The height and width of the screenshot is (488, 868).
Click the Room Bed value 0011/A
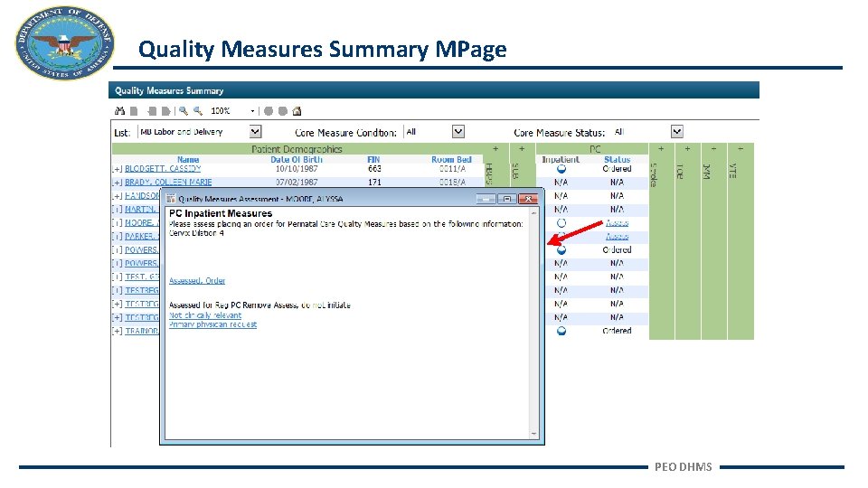(452, 169)
